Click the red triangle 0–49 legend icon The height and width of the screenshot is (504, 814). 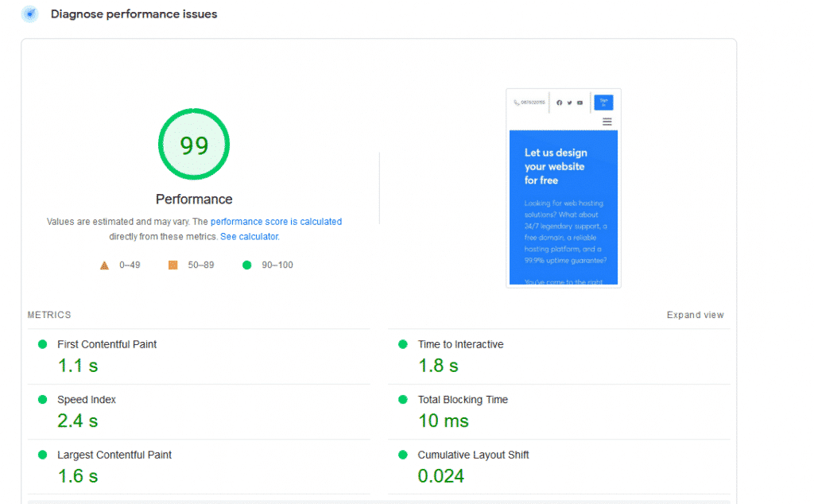pos(104,266)
